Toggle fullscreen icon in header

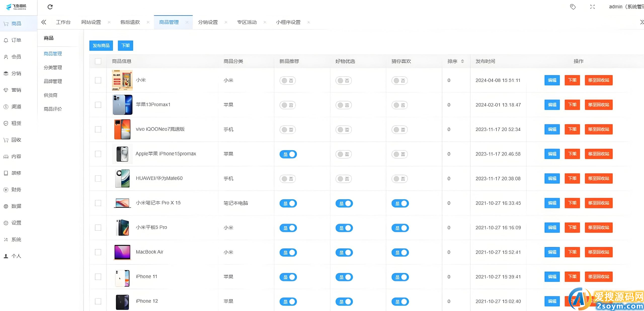[x=592, y=7]
